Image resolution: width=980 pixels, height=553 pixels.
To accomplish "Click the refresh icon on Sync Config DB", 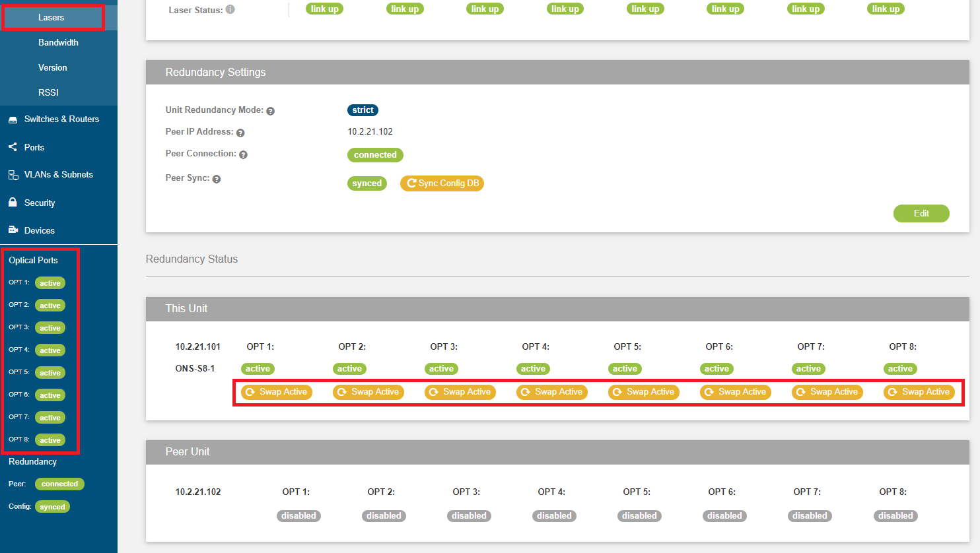I will [x=410, y=183].
